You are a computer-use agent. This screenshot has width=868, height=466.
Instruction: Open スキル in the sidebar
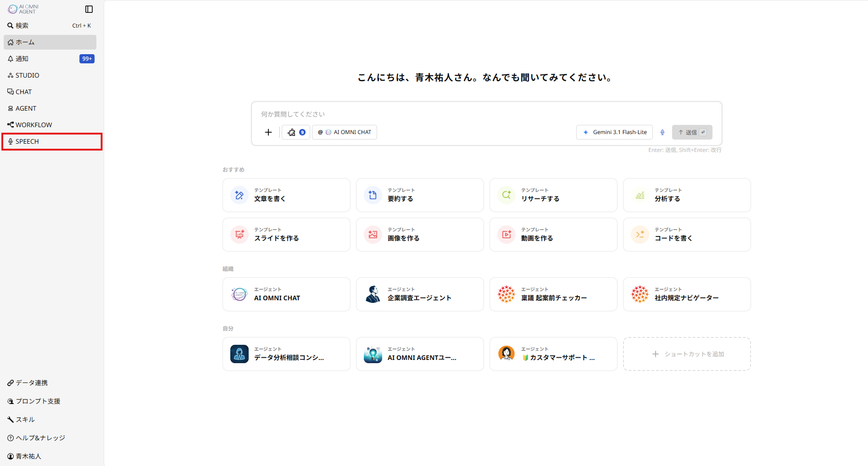[x=50, y=420]
